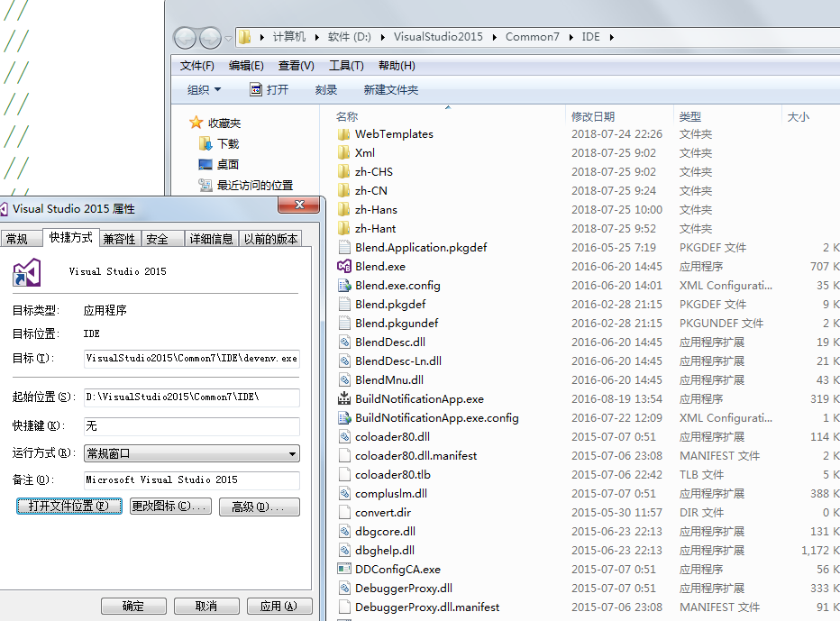Select the DebuggerProxy.dll file icon
This screenshot has width=840, height=621.
tap(344, 588)
